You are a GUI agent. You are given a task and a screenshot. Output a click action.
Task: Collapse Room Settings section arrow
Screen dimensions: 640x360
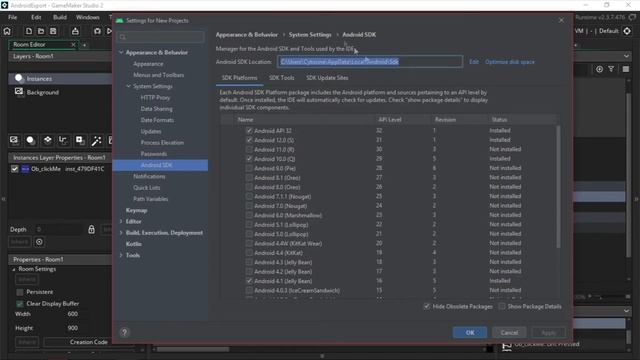(14, 269)
